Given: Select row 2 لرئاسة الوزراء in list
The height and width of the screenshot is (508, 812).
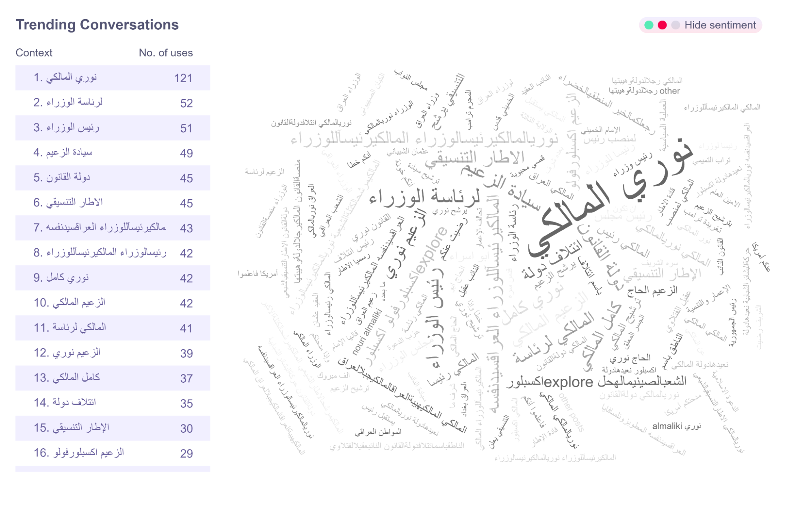Looking at the screenshot, I should [x=113, y=103].
